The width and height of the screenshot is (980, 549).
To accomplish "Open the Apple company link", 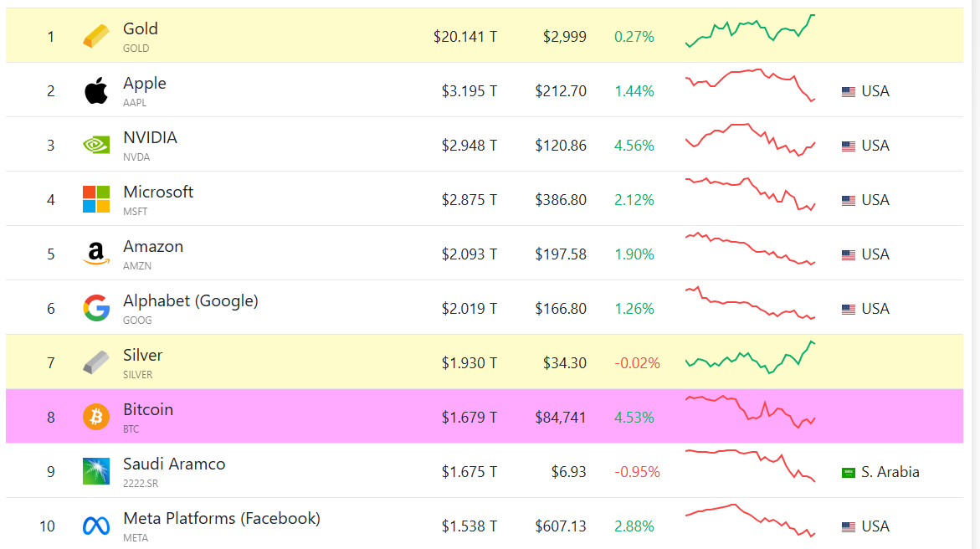I will (x=145, y=83).
